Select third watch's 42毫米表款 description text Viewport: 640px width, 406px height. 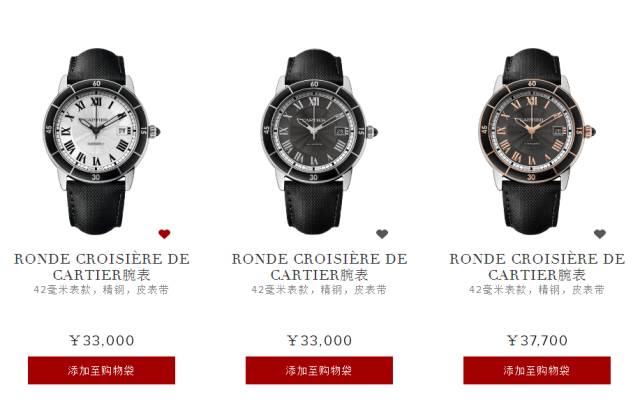[x=537, y=290]
